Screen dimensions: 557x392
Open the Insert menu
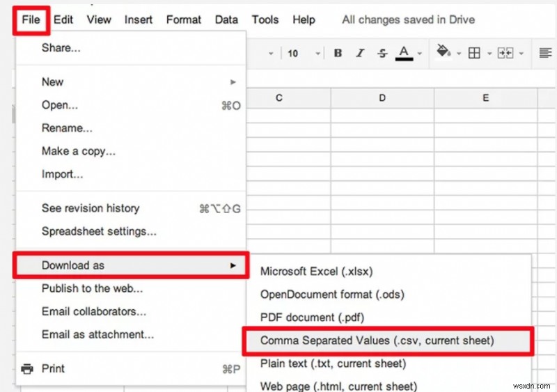coord(138,19)
